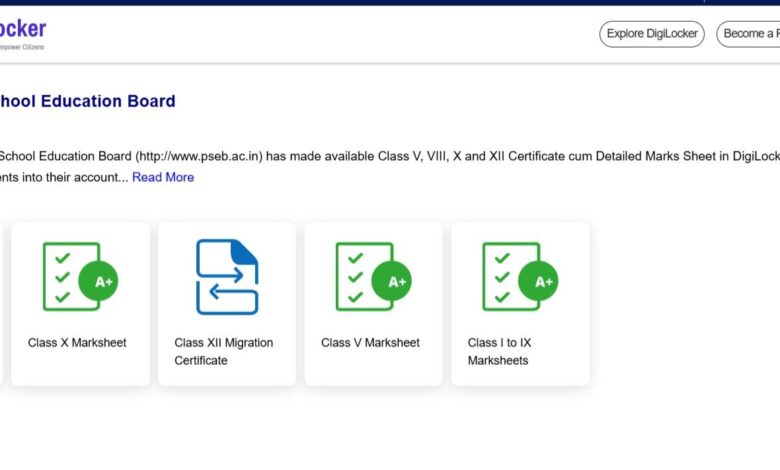This screenshot has width=780, height=470.
Task: Select the Class I to IX Marksheets icon
Action: 520,277
